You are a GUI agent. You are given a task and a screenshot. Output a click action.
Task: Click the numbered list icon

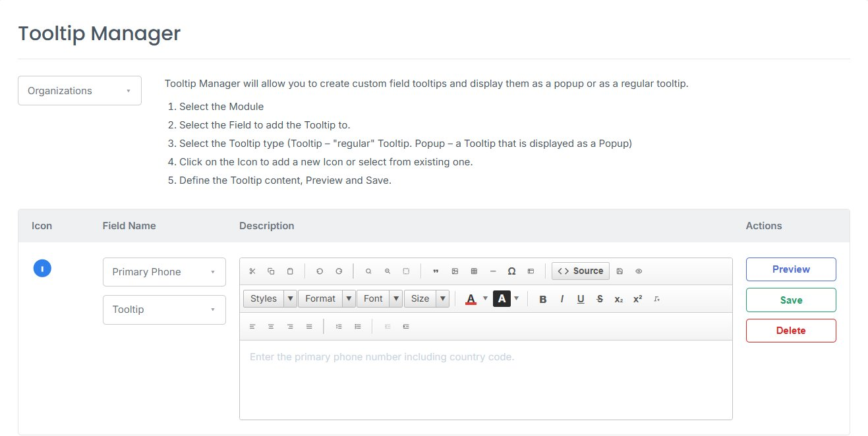pos(339,327)
